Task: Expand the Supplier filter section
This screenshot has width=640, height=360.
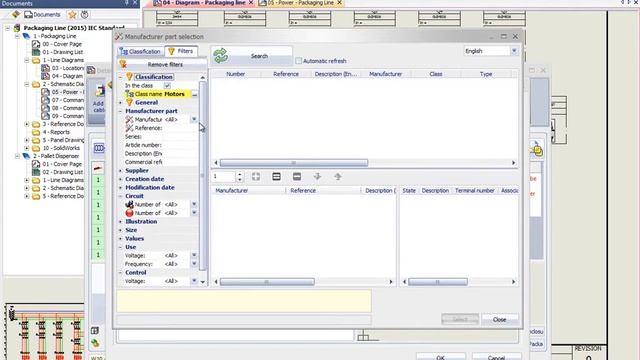Action: point(120,171)
